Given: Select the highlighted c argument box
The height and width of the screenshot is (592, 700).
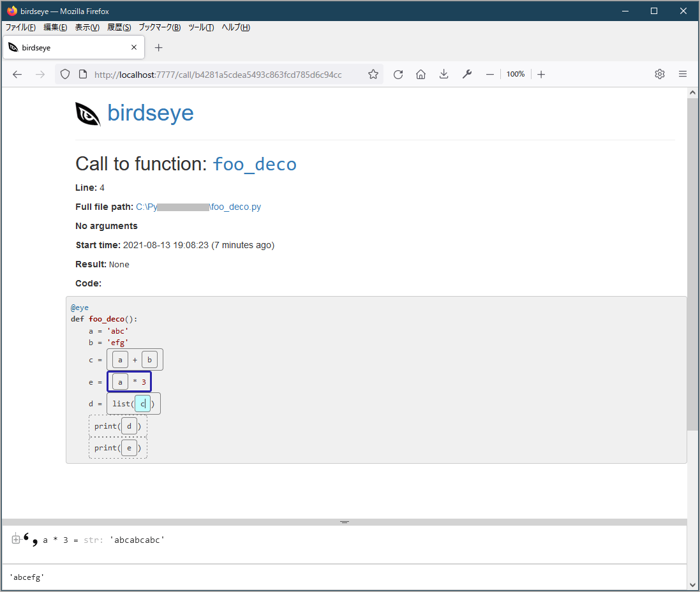Looking at the screenshot, I should tap(143, 404).
